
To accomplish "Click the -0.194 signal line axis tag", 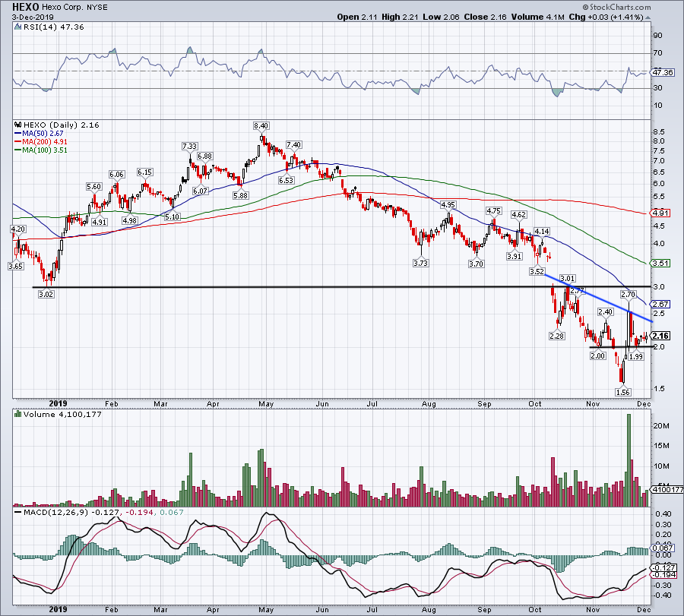I will (x=663, y=575).
